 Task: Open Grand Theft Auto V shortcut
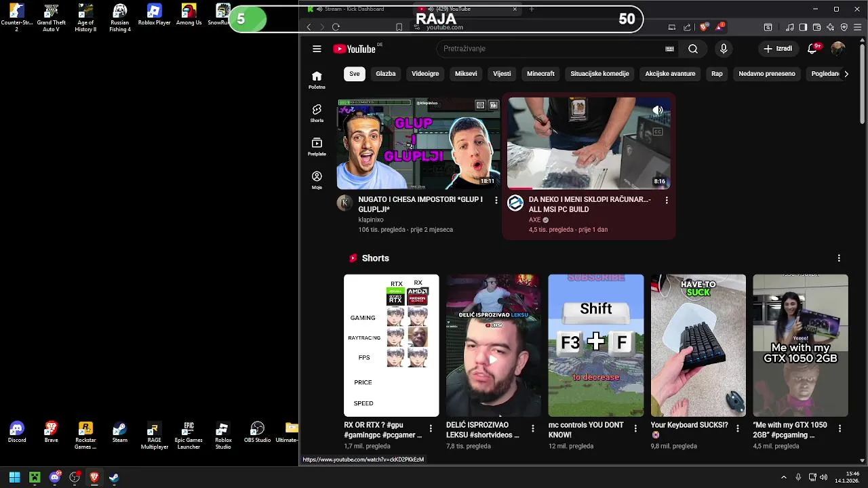tap(51, 18)
